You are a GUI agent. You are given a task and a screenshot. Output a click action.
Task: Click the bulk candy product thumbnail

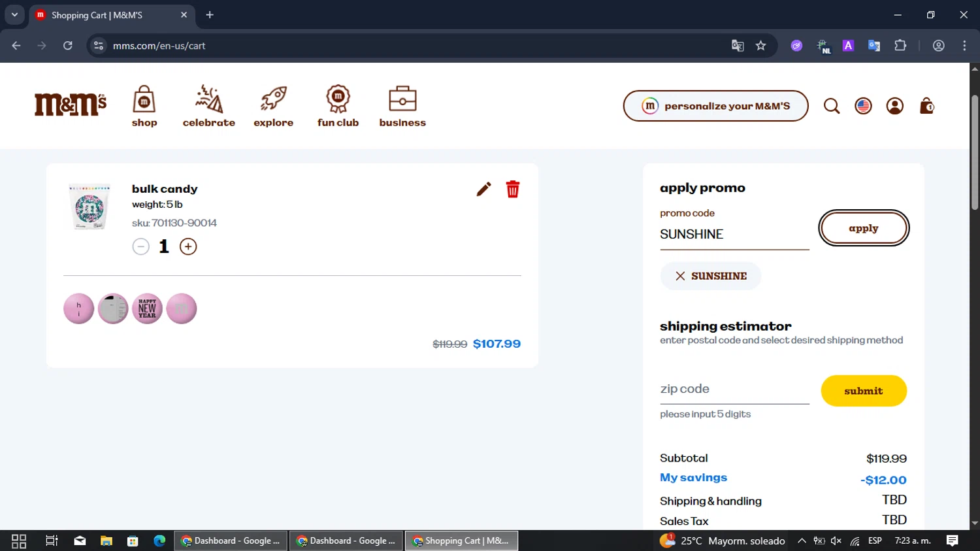click(90, 207)
